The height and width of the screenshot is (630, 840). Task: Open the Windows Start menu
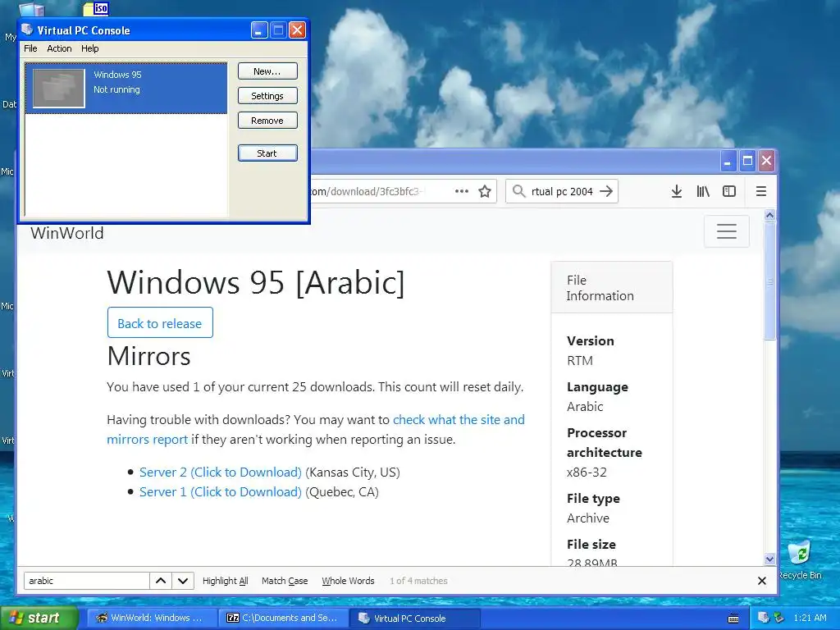(x=39, y=618)
